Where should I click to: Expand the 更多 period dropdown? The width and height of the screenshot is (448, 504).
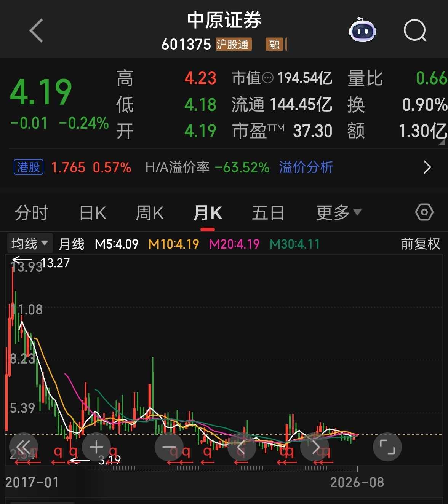[339, 212]
